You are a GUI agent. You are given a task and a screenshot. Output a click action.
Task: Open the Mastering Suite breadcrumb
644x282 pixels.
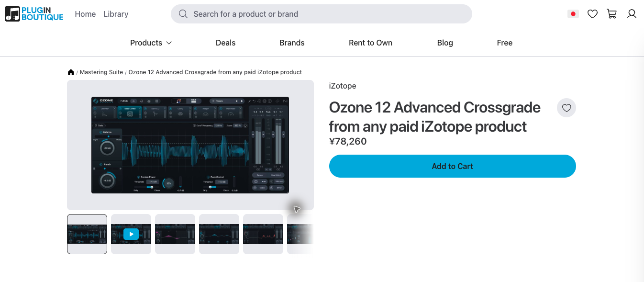[101, 72]
